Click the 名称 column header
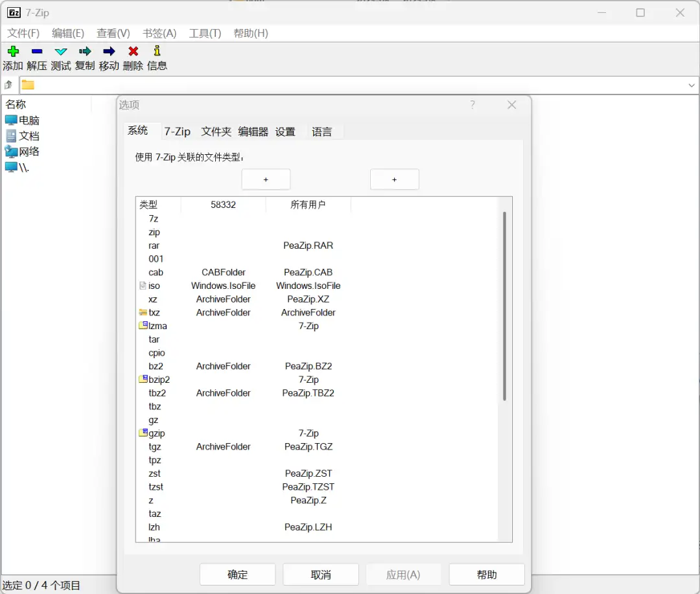Image resolution: width=700 pixels, height=594 pixels. point(47,104)
